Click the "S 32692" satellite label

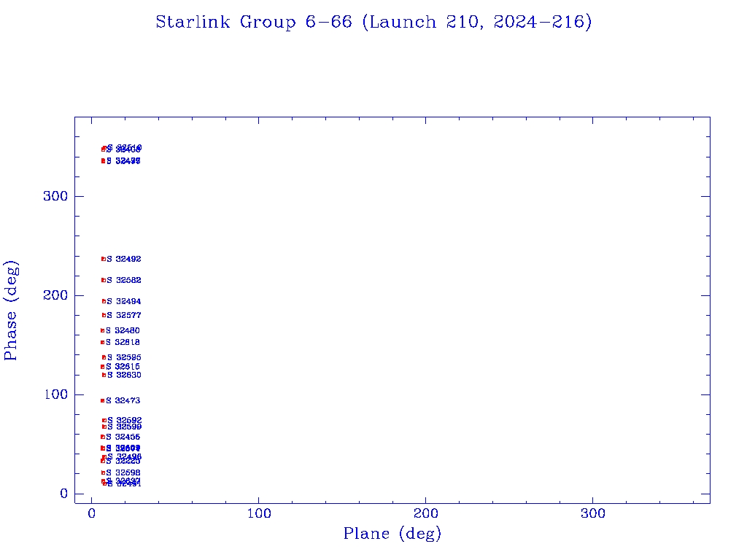[124, 421]
